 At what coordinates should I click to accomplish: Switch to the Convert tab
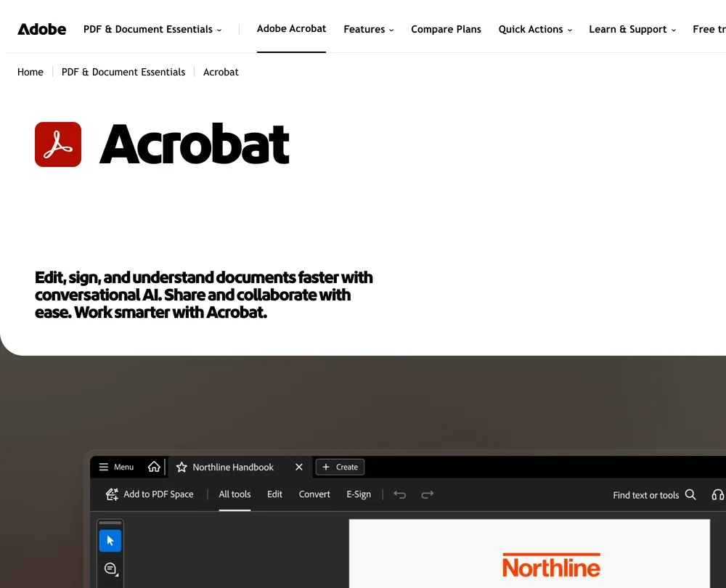point(314,494)
